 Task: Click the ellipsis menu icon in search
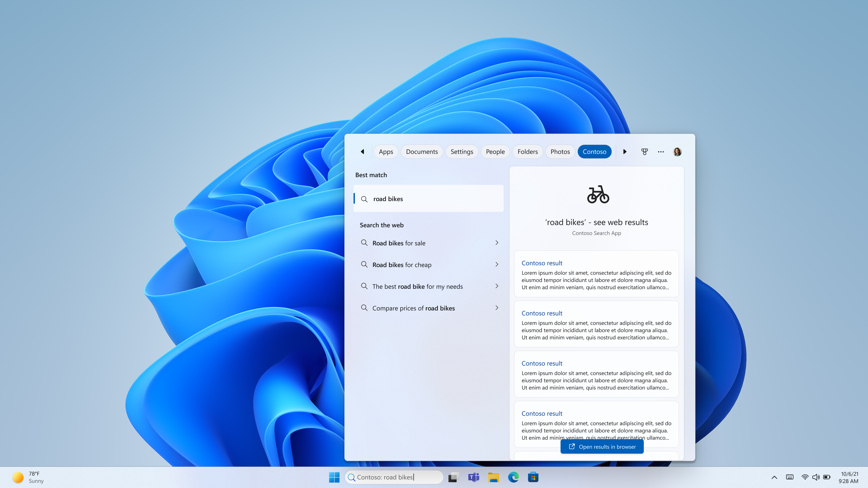(x=660, y=151)
